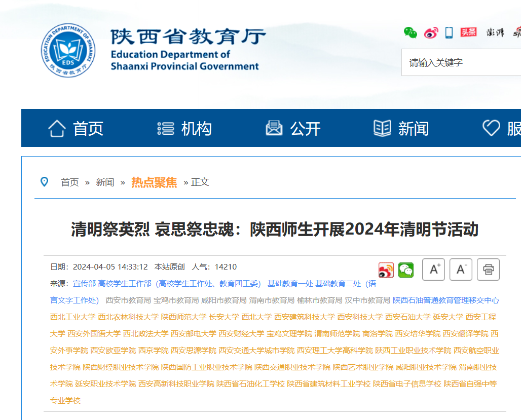
Task: Share article via green WeChat share icon
Action: 406,270
